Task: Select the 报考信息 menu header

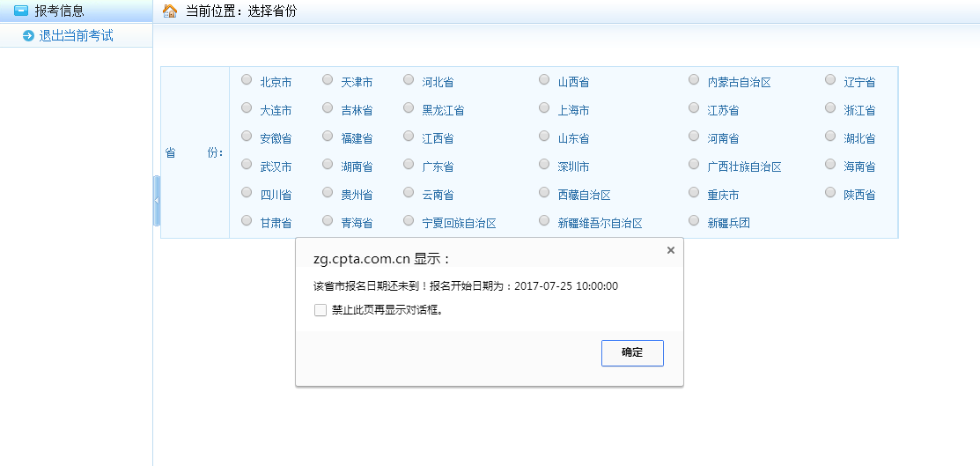Action: (59, 11)
